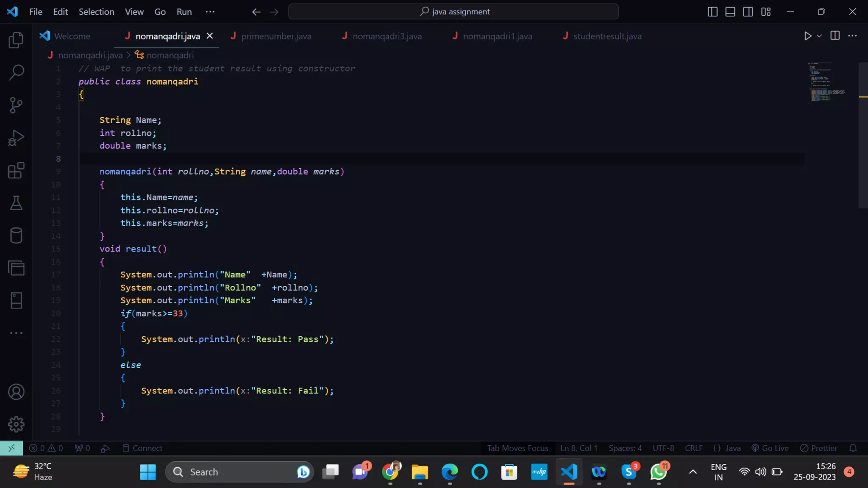Open the Manage gear settings
Screen dimensions: 868x488
pyautogui.click(x=16, y=424)
